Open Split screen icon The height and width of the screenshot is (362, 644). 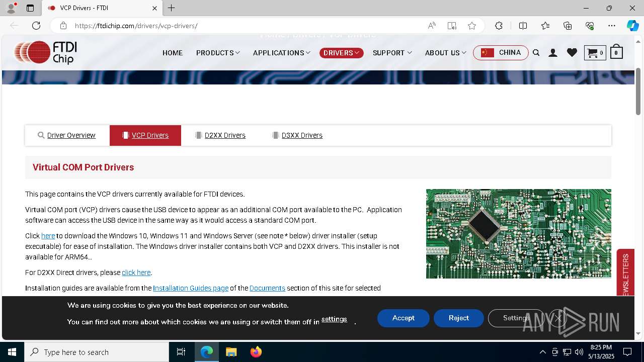click(523, 26)
